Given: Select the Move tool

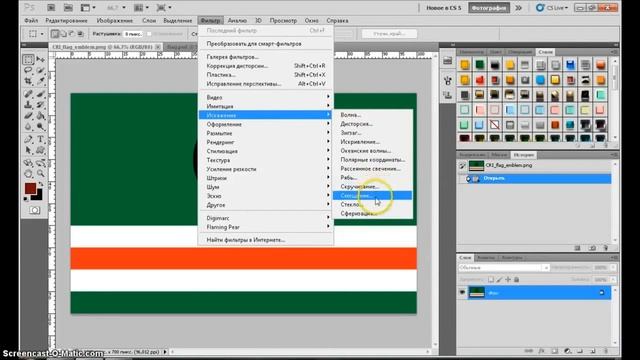Looking at the screenshot, I should pos(40,60).
